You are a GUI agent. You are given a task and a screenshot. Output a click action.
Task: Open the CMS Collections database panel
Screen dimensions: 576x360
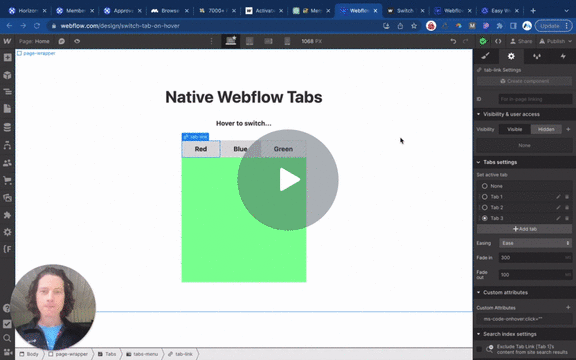(x=7, y=127)
